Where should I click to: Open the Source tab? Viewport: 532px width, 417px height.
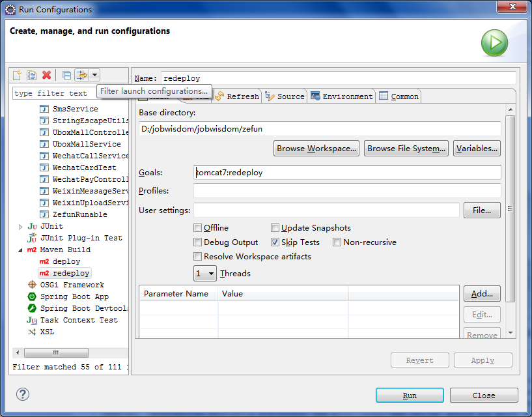(x=285, y=96)
